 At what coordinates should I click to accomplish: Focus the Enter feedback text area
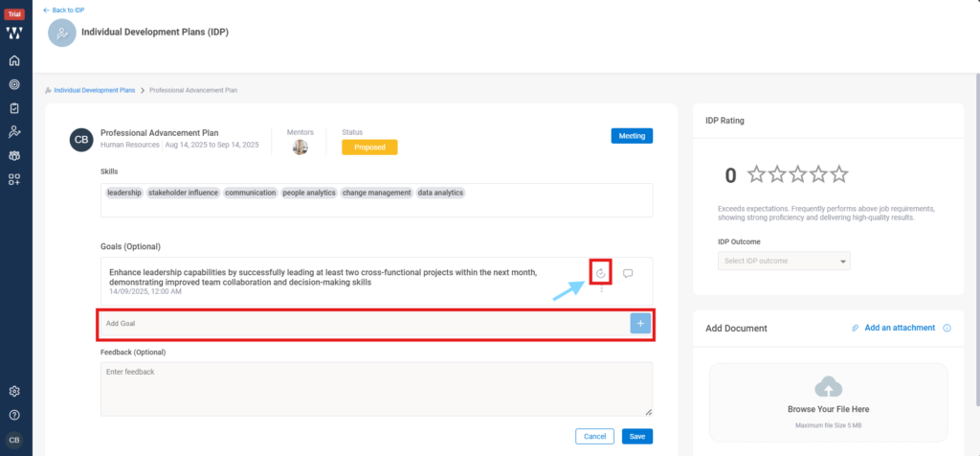[x=377, y=389]
